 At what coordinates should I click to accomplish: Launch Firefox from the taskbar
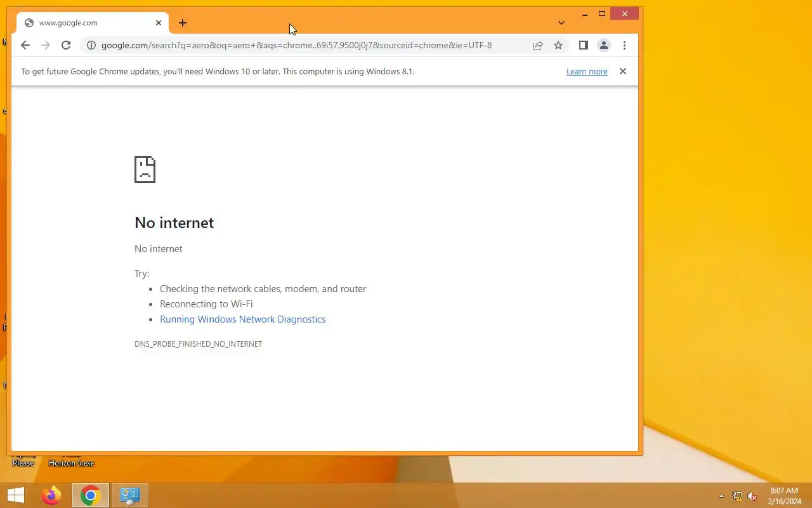pyautogui.click(x=51, y=495)
